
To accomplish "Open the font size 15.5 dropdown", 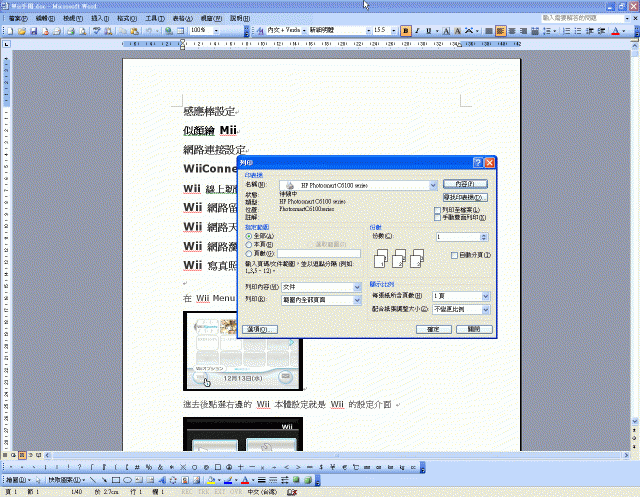I will point(393,31).
